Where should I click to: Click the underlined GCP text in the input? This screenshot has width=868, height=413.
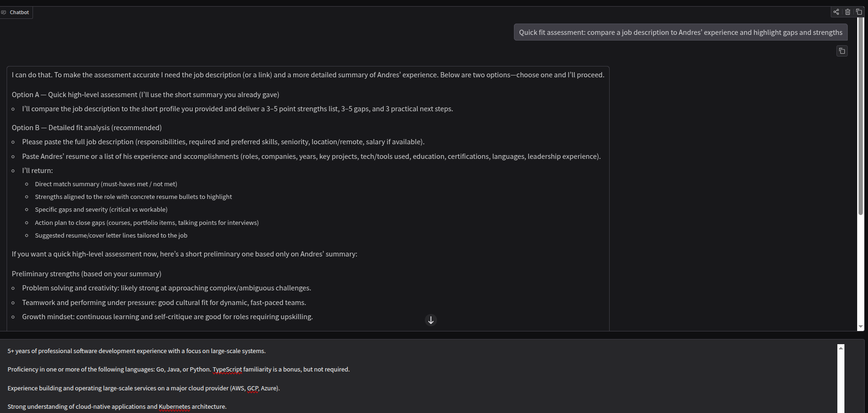(253, 388)
